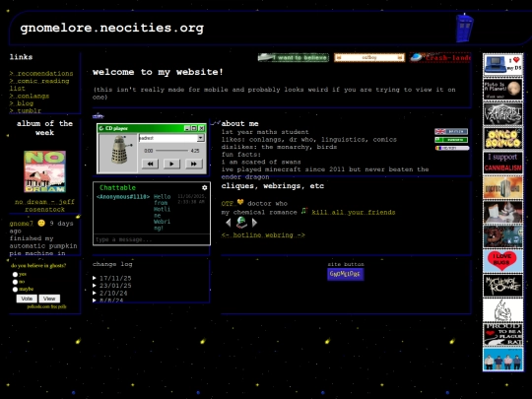Go to next webring site arrow
This screenshot has width=532, height=399.
(254, 223)
